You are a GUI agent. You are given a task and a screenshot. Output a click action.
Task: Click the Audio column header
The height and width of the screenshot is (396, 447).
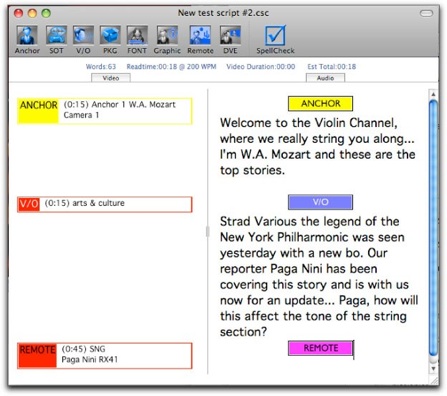[325, 78]
